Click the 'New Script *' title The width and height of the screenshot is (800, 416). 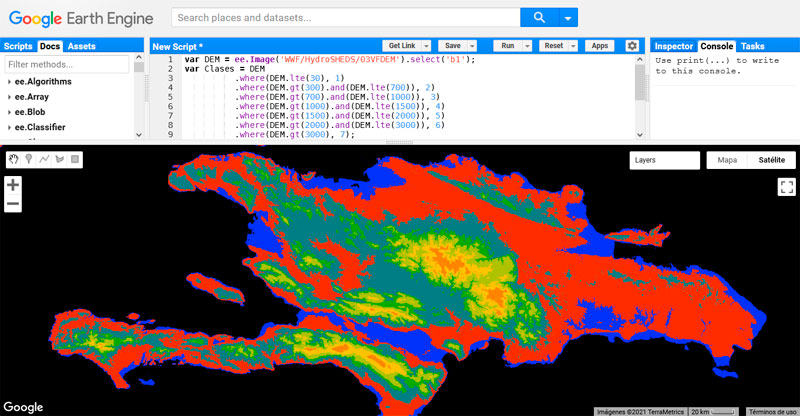click(177, 46)
